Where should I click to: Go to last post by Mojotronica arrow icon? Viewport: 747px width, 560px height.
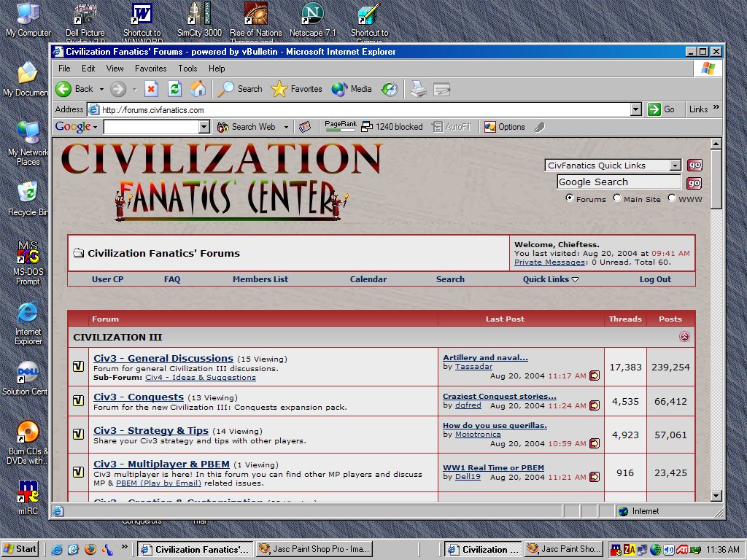tap(595, 443)
